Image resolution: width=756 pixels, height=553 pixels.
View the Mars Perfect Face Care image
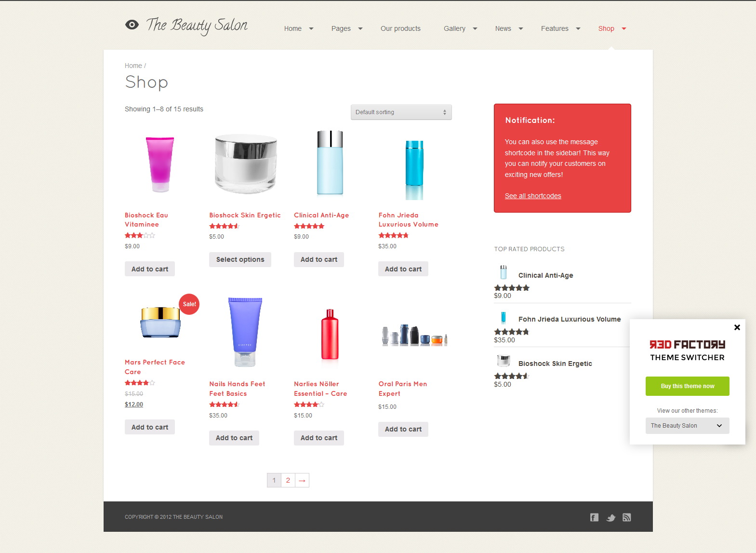(160, 322)
